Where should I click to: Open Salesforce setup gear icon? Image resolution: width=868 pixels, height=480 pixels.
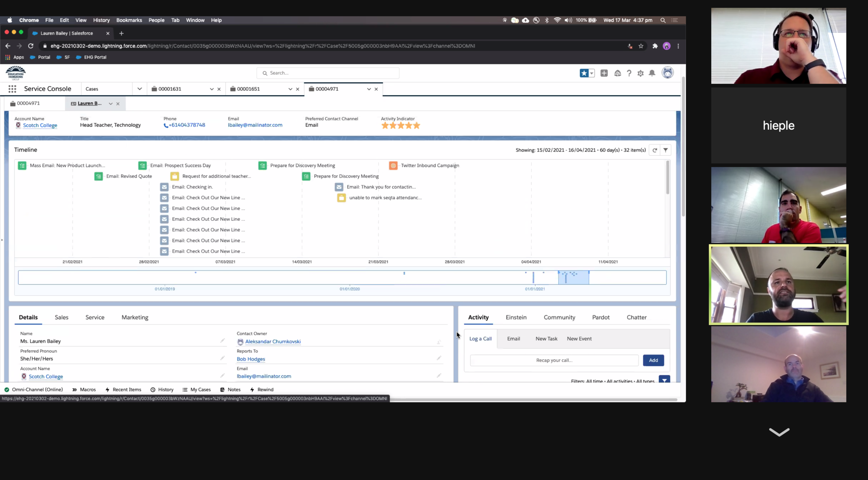pyautogui.click(x=641, y=73)
